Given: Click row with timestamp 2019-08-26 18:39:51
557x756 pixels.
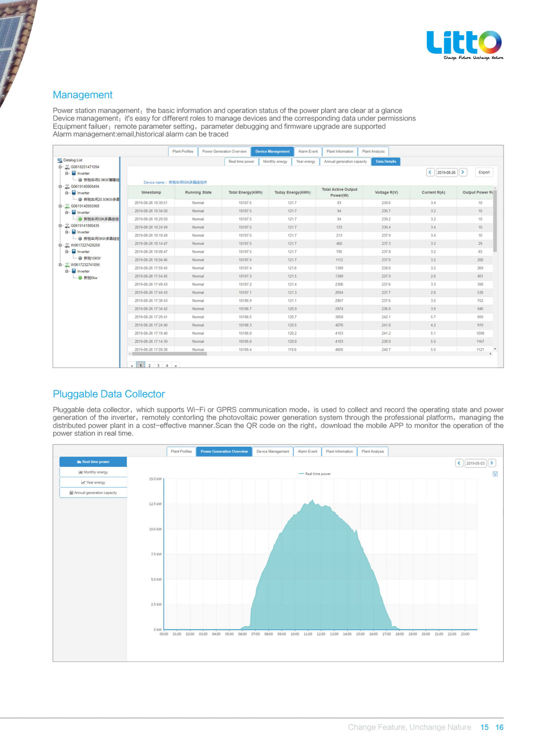Looking at the screenshot, I should pyautogui.click(x=310, y=203).
